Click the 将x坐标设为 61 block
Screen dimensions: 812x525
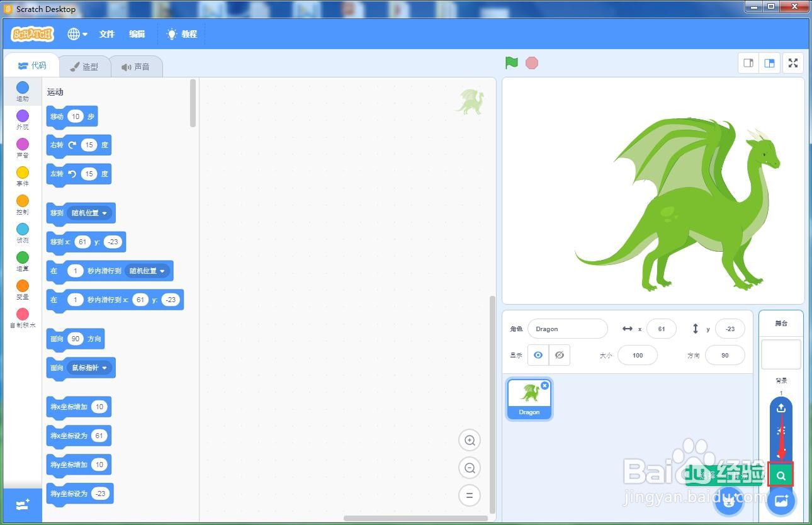(79, 436)
